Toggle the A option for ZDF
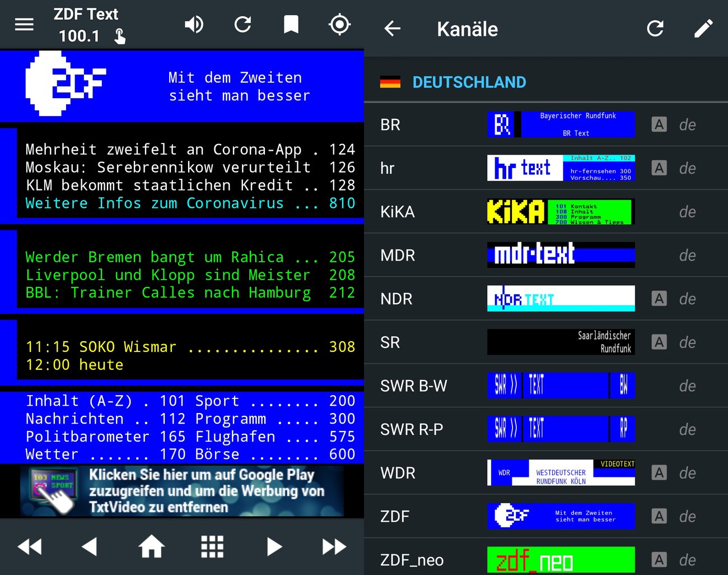Screen dimensions: 728x575 (x=659, y=516)
